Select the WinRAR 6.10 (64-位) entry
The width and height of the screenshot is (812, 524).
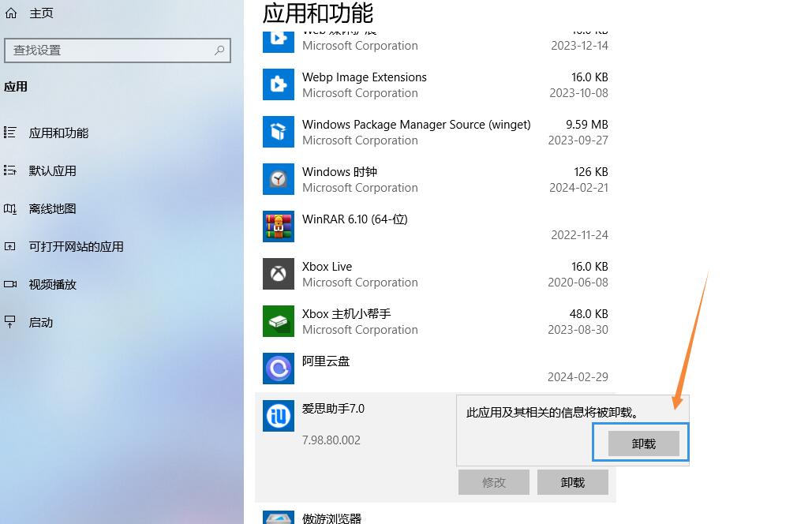(436, 226)
